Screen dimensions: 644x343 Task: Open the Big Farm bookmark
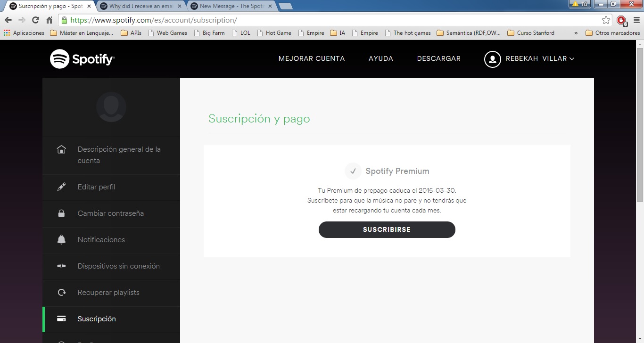pyautogui.click(x=209, y=33)
